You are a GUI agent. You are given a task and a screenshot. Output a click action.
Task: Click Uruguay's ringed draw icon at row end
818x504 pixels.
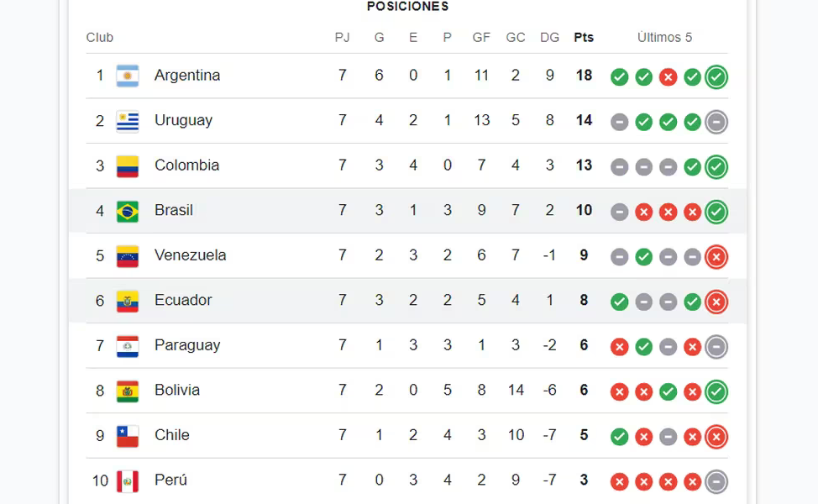pos(716,122)
